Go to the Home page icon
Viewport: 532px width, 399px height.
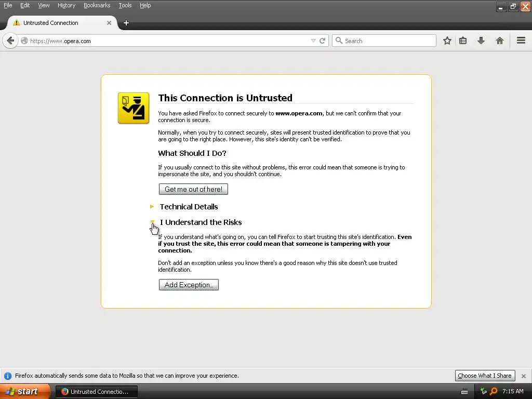pyautogui.click(x=499, y=41)
